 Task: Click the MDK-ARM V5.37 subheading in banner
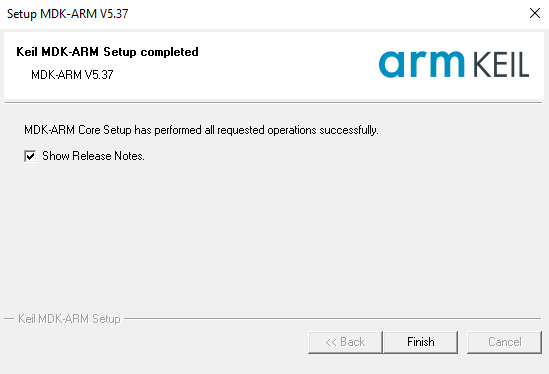tap(72, 75)
